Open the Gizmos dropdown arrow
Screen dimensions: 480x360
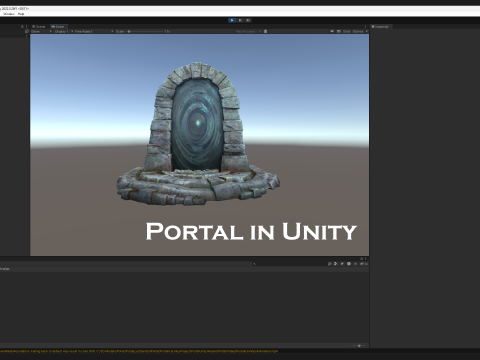pos(367,31)
